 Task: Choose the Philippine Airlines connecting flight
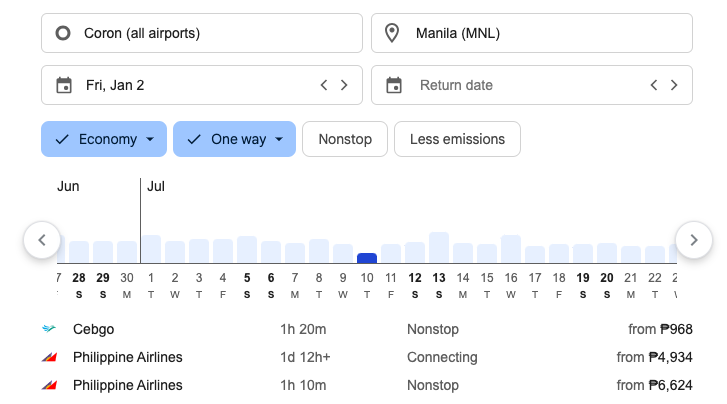click(x=368, y=357)
